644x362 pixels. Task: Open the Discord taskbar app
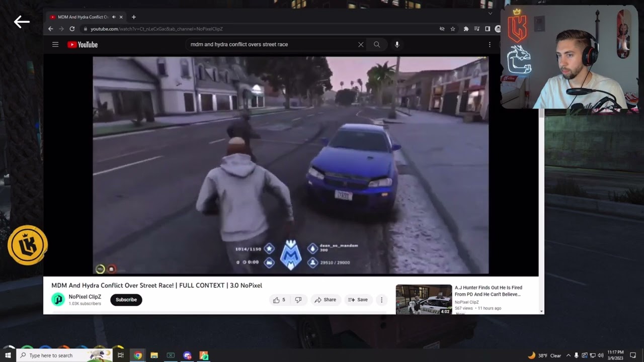tap(187, 355)
